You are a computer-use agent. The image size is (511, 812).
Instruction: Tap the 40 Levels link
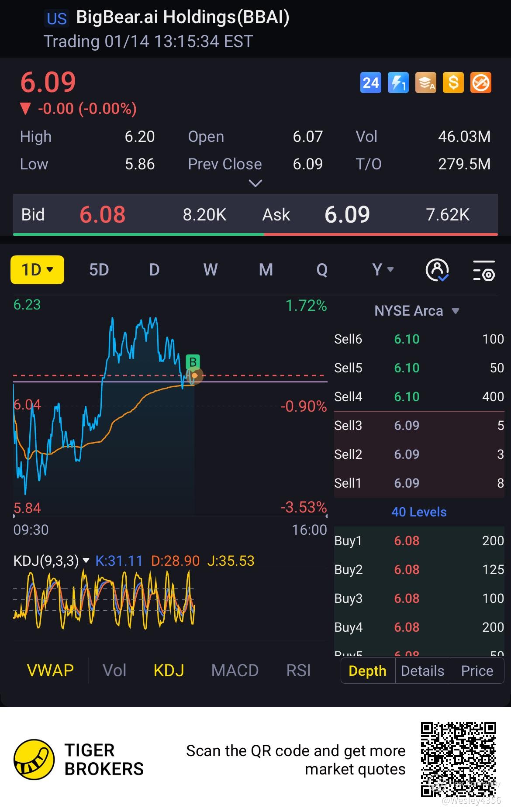pyautogui.click(x=419, y=512)
